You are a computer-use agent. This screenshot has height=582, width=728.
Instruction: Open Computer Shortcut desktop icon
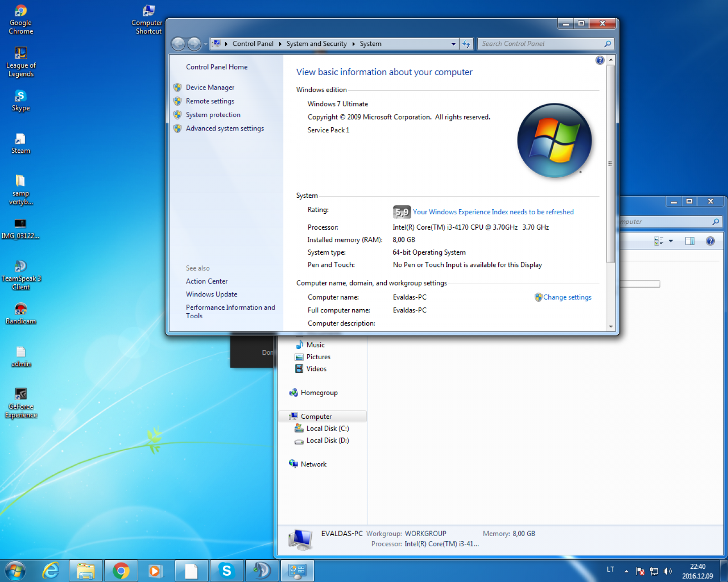pos(148,19)
